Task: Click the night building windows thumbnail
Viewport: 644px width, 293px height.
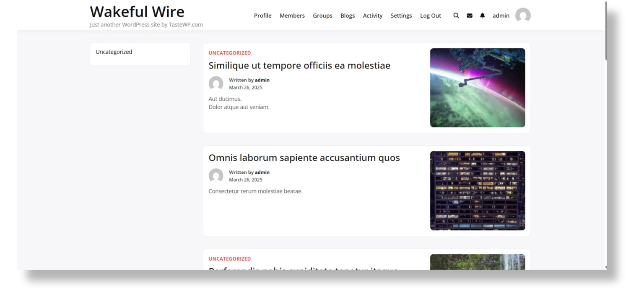Action: (x=478, y=191)
